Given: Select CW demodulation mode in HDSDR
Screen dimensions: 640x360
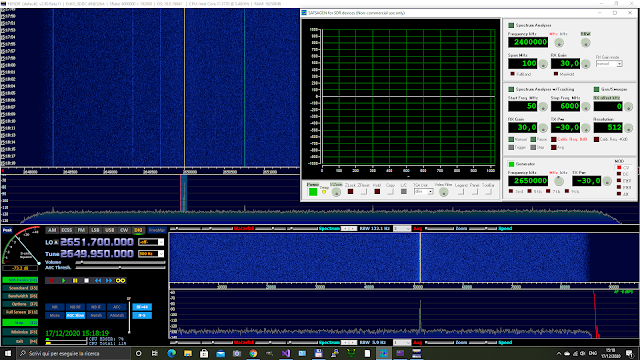Looking at the screenshot, I should 124,230.
